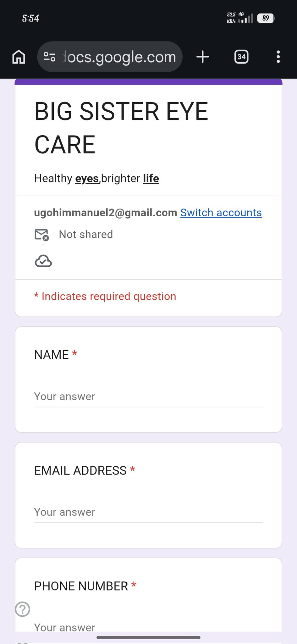Open a new tab with plus icon
The width and height of the screenshot is (297, 644).
pos(203,57)
